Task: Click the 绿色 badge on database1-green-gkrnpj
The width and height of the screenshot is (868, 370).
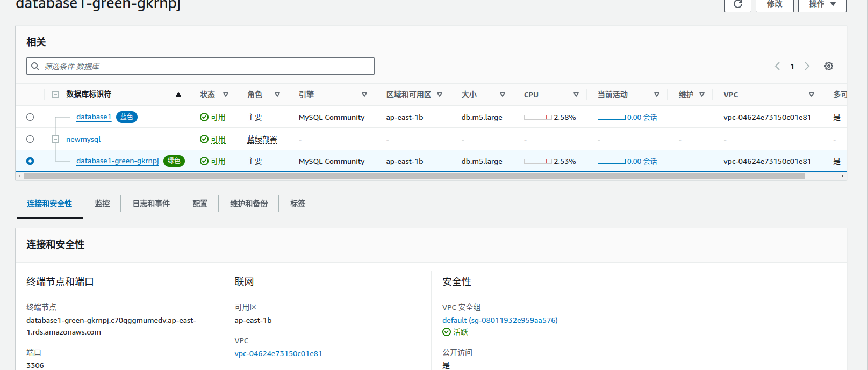Action: coord(174,161)
